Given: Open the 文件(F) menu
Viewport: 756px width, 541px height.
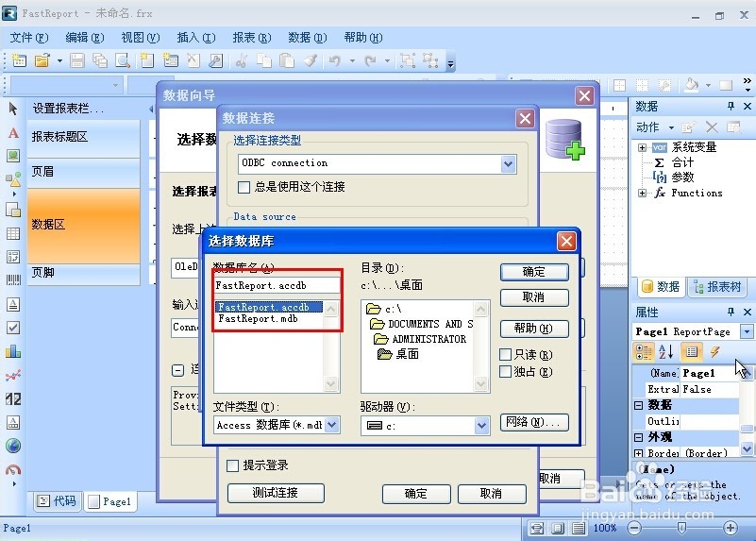Looking at the screenshot, I should point(29,38).
